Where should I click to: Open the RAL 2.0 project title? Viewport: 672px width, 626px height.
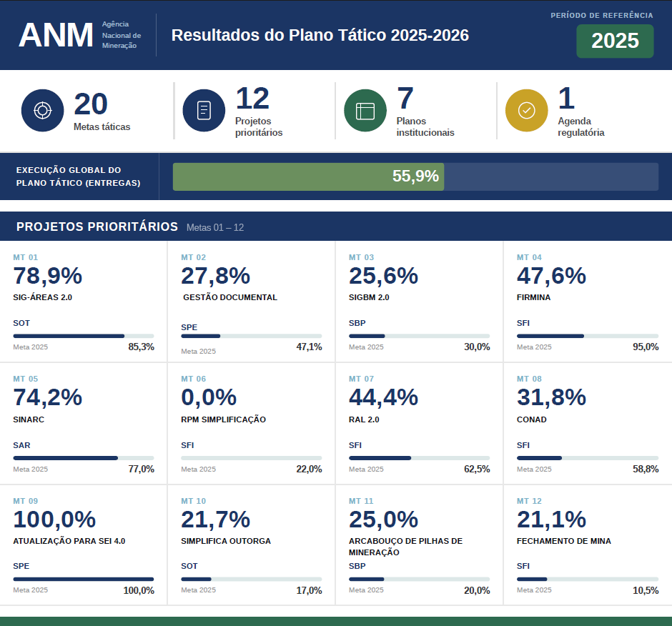(364, 419)
